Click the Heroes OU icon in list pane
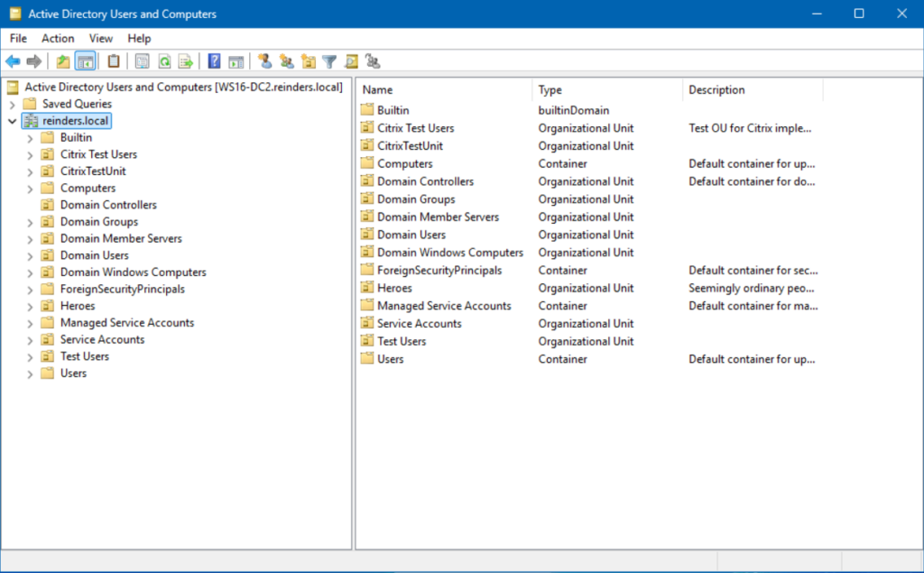 tap(367, 288)
